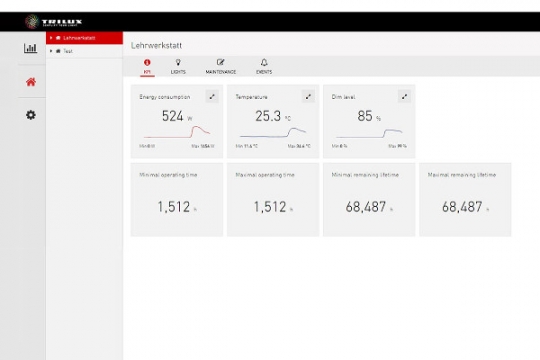Expand the Test tree arrow
This screenshot has height=360, width=540.
[x=51, y=51]
